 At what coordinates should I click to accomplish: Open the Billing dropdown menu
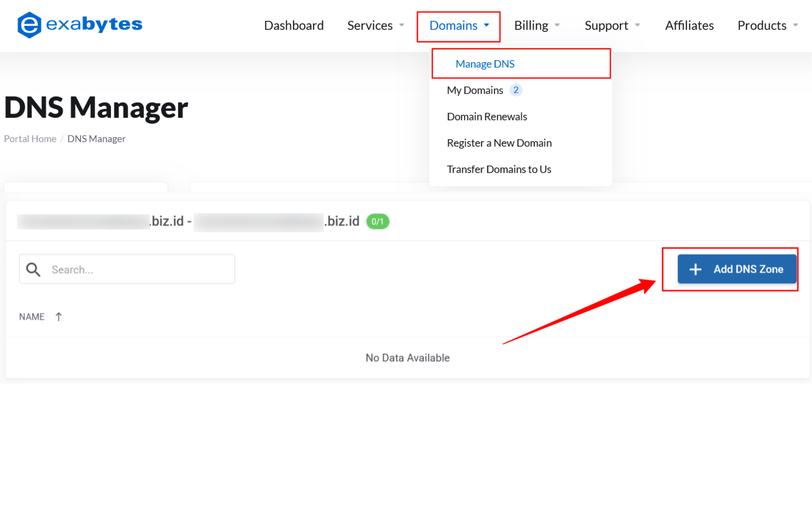tap(537, 26)
